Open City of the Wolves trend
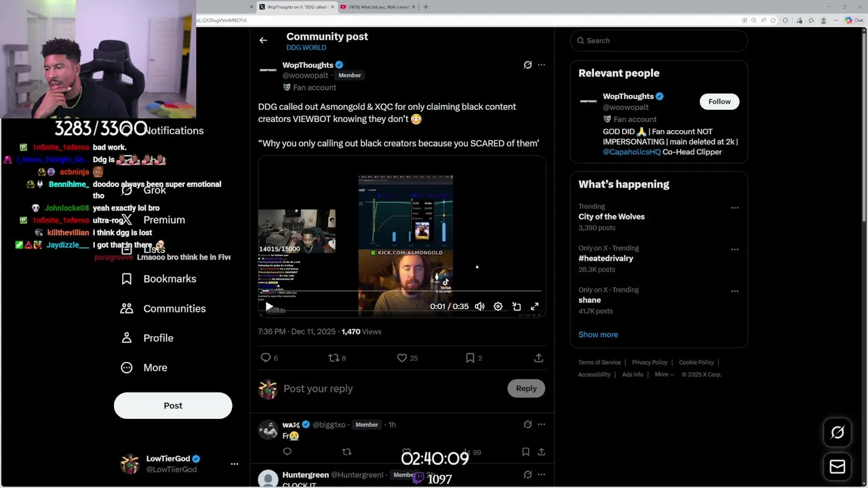Screen dimensions: 868x488 pyautogui.click(x=612, y=217)
